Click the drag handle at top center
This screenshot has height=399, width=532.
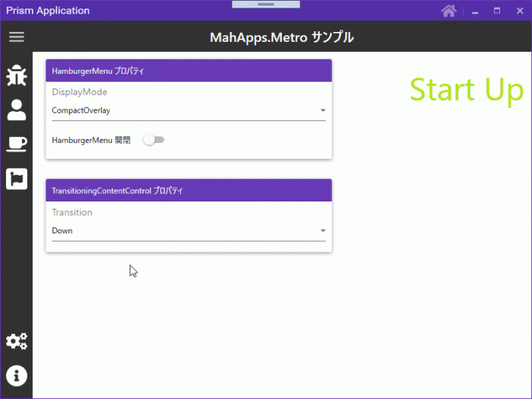click(266, 4)
